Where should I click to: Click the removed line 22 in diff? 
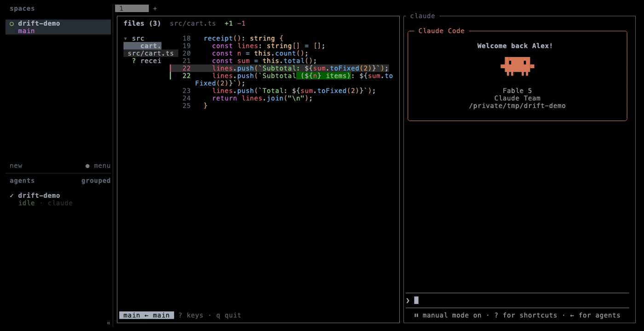[280, 68]
